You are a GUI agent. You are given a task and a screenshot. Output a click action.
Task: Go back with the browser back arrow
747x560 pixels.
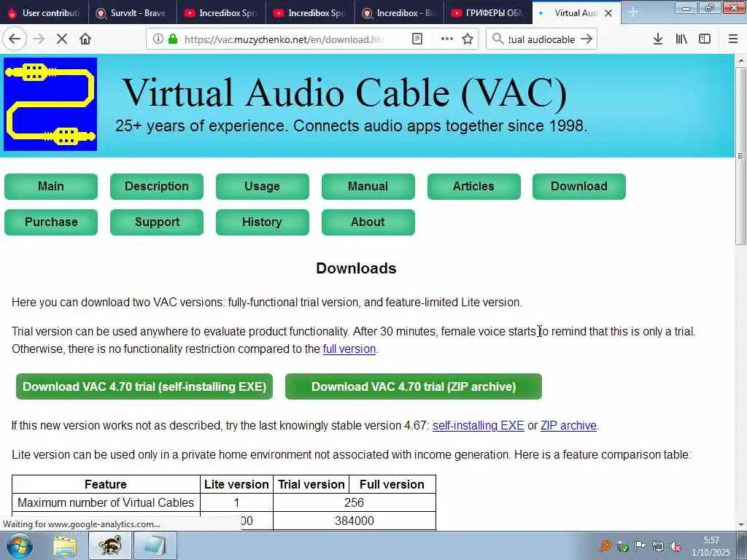[x=15, y=39]
